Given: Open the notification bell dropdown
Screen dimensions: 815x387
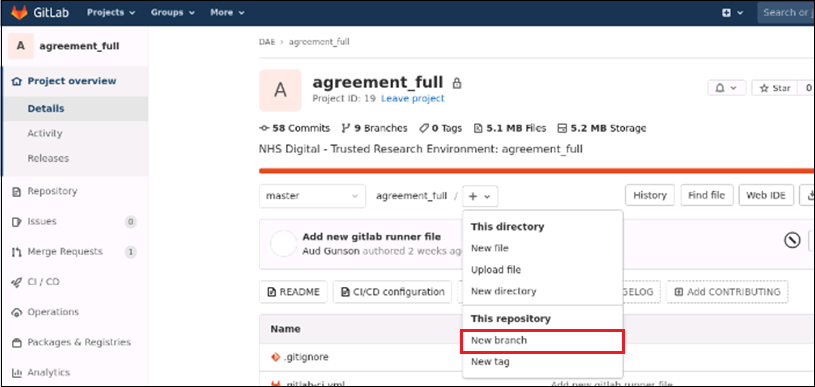Looking at the screenshot, I should pyautogui.click(x=727, y=88).
